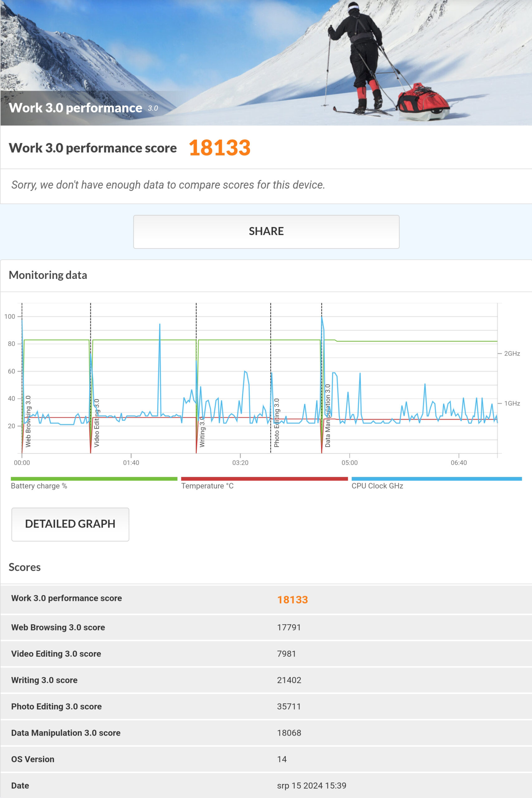532x798 pixels.
Task: Click the blue CPU Clock legend bar
Action: 436,479
